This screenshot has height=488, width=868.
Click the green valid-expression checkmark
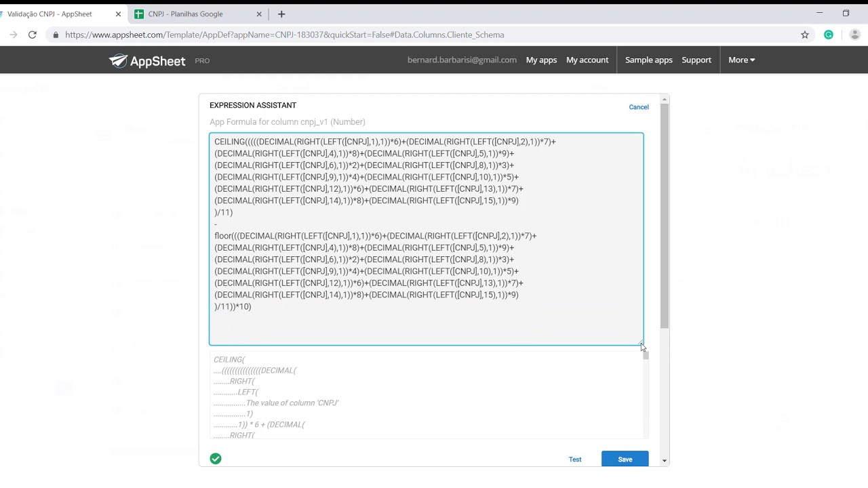click(216, 459)
